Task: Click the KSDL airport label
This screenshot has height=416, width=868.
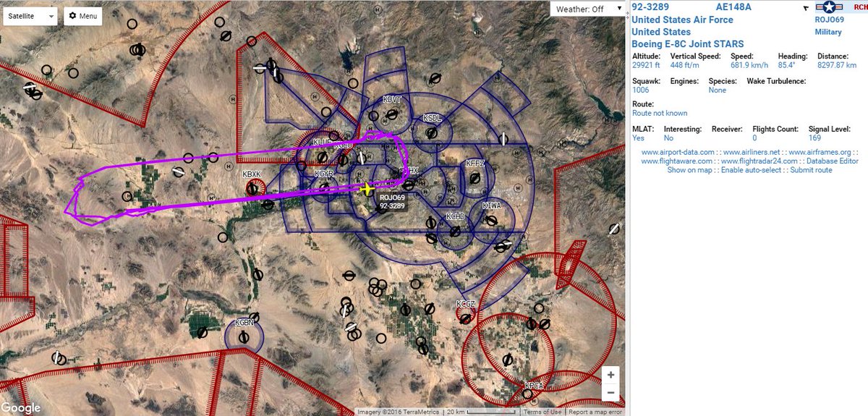Action: [432, 117]
